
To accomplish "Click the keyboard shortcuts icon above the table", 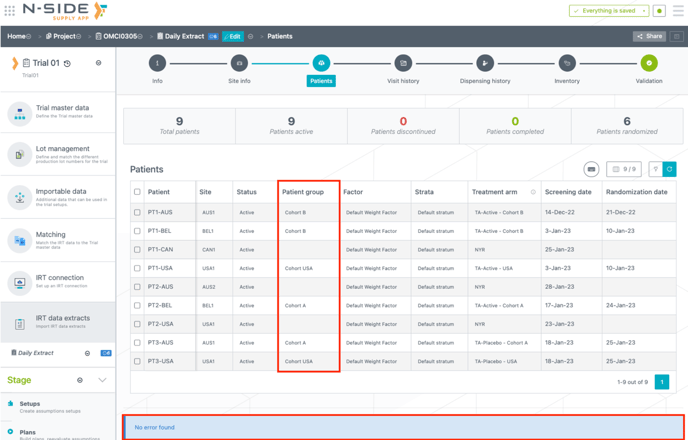I will [x=591, y=170].
